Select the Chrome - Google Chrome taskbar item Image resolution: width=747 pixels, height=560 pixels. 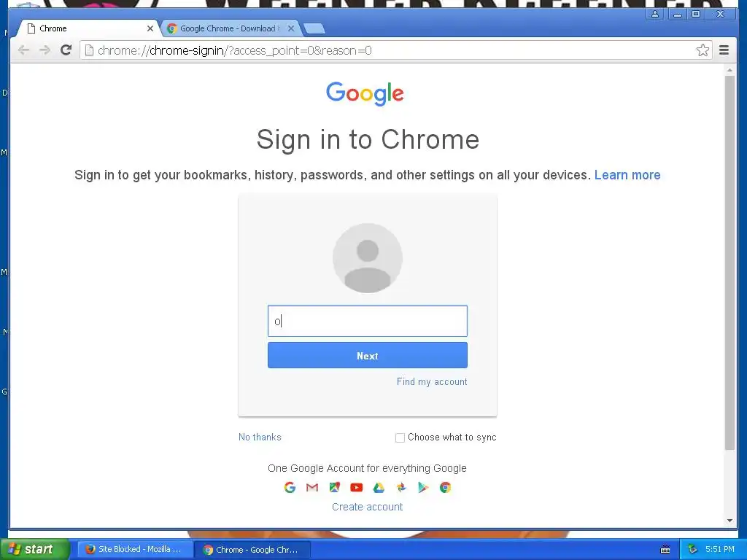point(252,550)
